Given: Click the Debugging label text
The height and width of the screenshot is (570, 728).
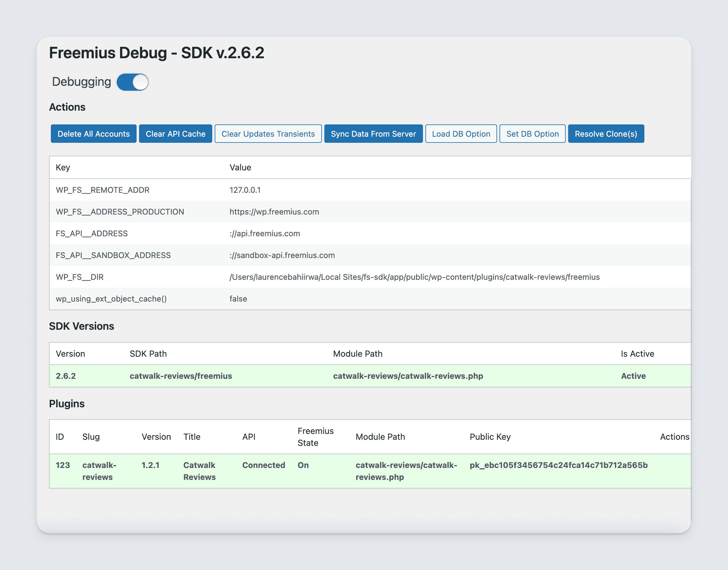Looking at the screenshot, I should click(x=81, y=82).
